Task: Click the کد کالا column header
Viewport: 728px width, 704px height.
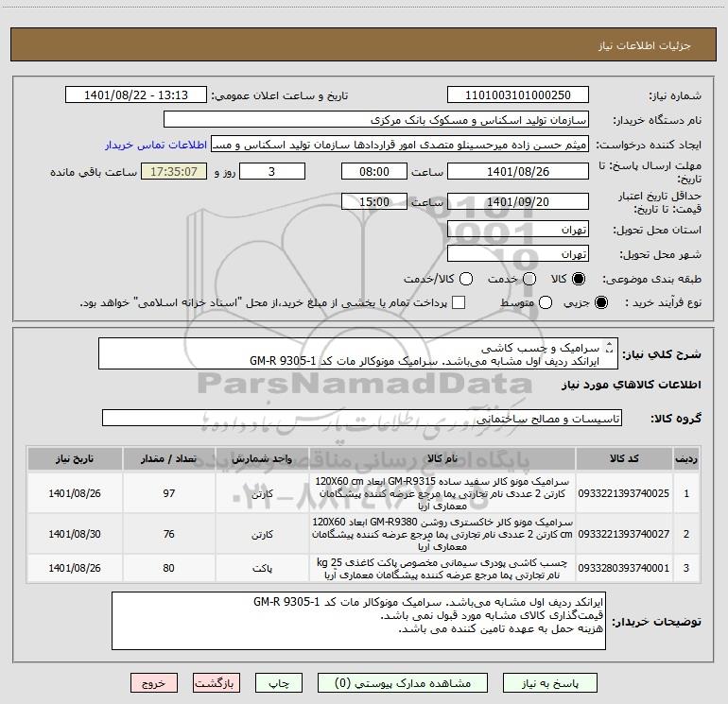Action: point(624,458)
